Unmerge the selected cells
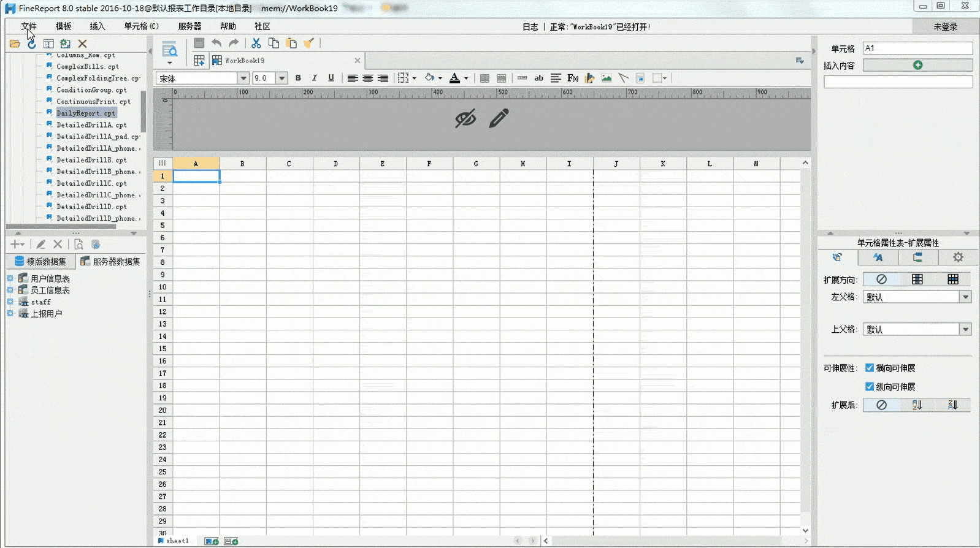This screenshot has height=548, width=980. (501, 78)
